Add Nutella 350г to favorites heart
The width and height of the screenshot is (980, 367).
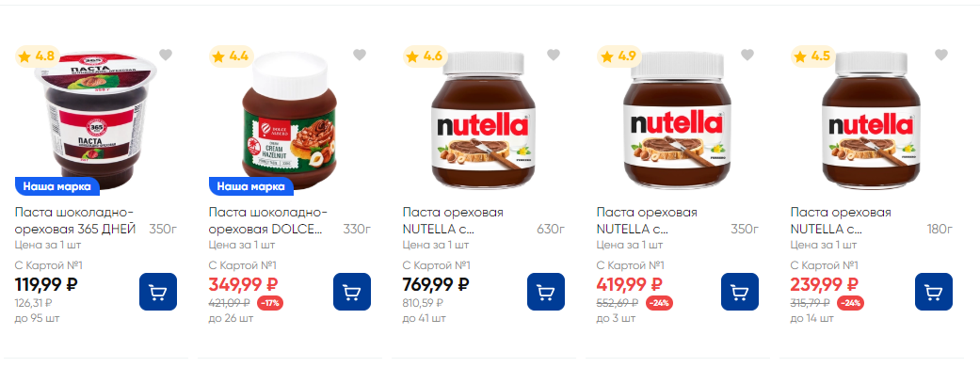747,55
